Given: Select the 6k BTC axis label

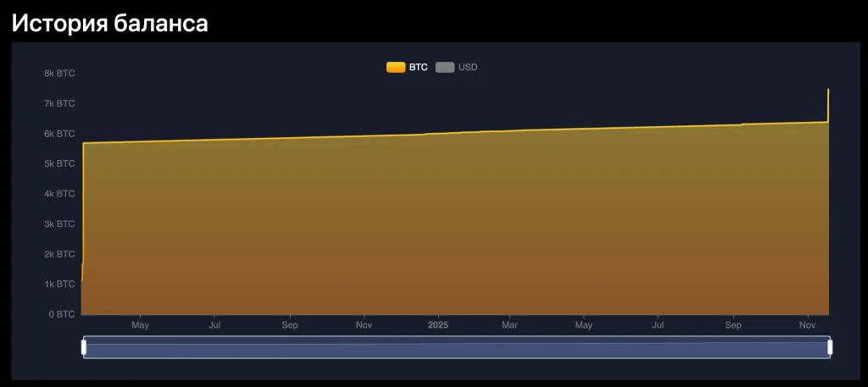Looking at the screenshot, I should click(59, 134).
